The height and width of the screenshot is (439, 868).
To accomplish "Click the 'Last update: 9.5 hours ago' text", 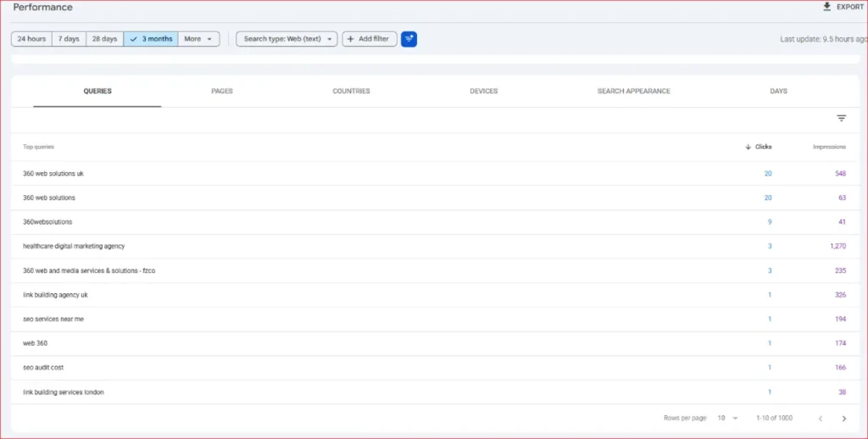I will pos(824,39).
